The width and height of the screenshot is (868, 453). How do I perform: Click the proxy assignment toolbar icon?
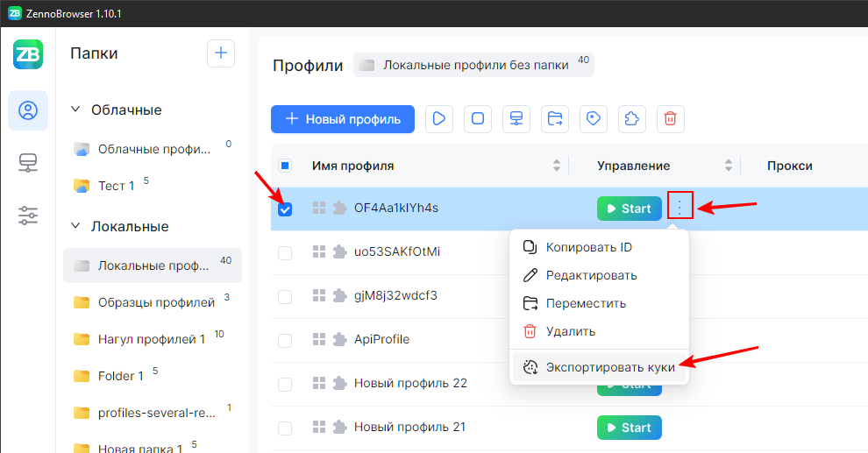click(516, 119)
